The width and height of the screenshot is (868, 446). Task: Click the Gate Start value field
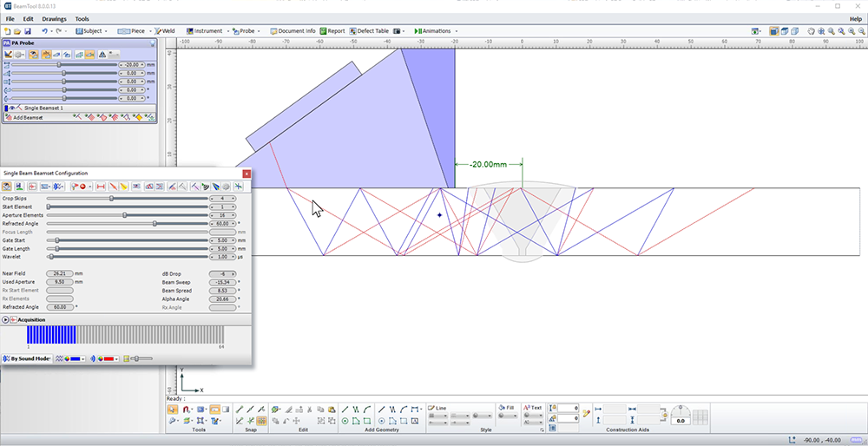coord(222,240)
